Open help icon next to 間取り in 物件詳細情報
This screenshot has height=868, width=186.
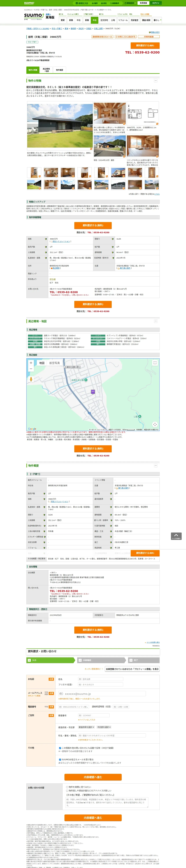(x=113, y=239)
